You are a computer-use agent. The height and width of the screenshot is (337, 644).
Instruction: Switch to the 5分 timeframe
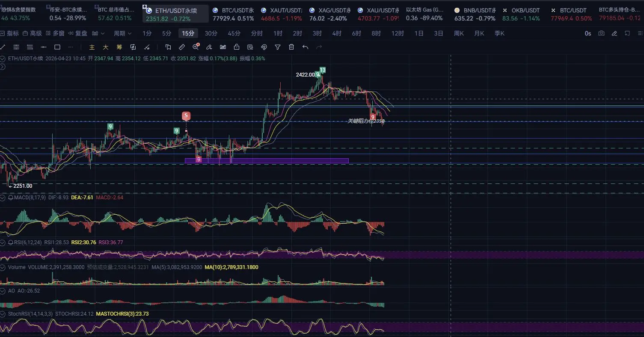(x=167, y=33)
